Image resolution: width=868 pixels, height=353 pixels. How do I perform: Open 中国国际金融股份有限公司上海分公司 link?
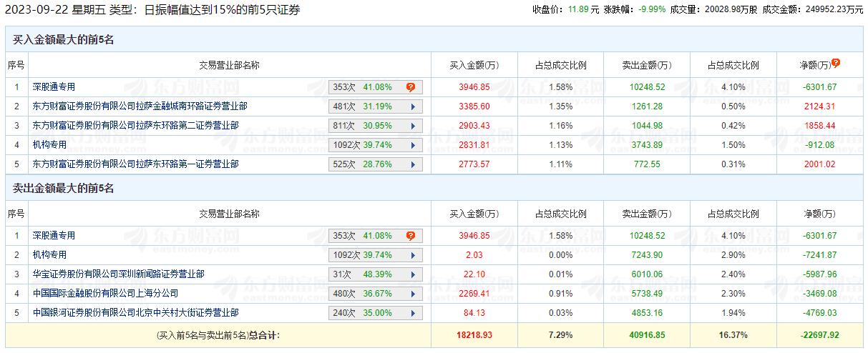[106, 294]
